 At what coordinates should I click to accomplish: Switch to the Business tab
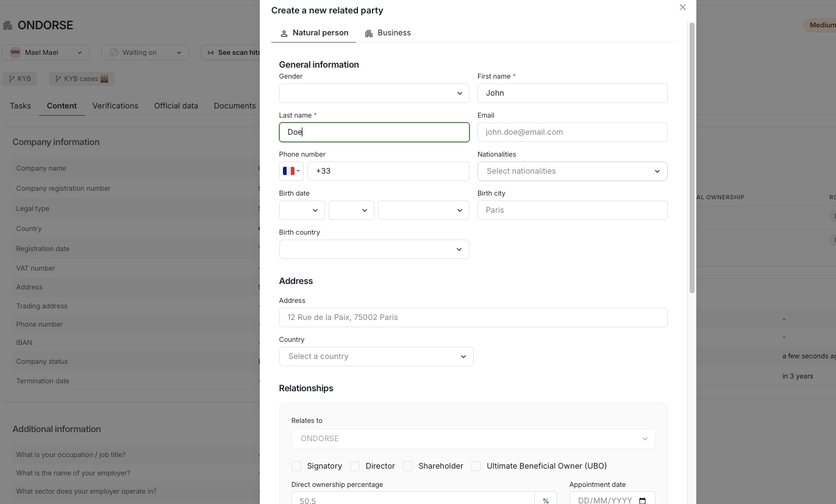388,33
